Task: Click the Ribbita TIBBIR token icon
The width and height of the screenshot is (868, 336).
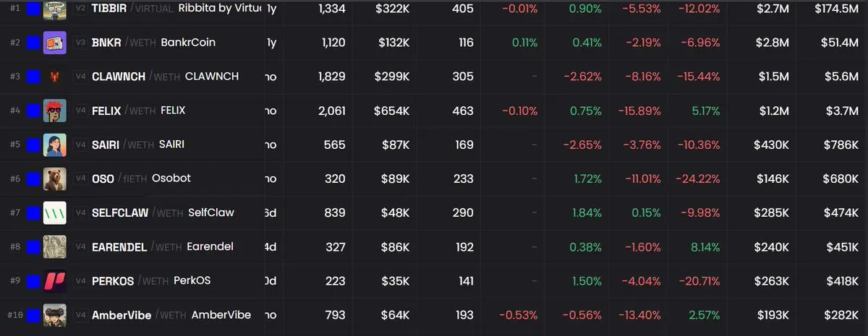Action: click(55, 9)
